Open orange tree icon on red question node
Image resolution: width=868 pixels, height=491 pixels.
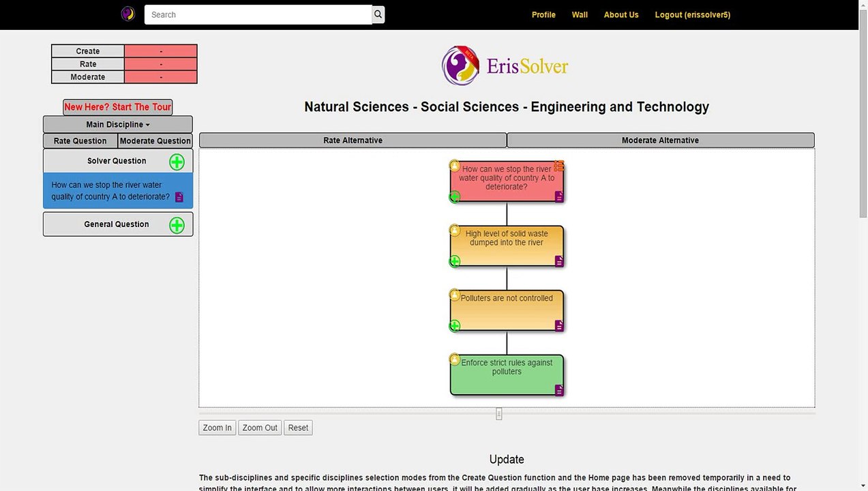pos(558,166)
